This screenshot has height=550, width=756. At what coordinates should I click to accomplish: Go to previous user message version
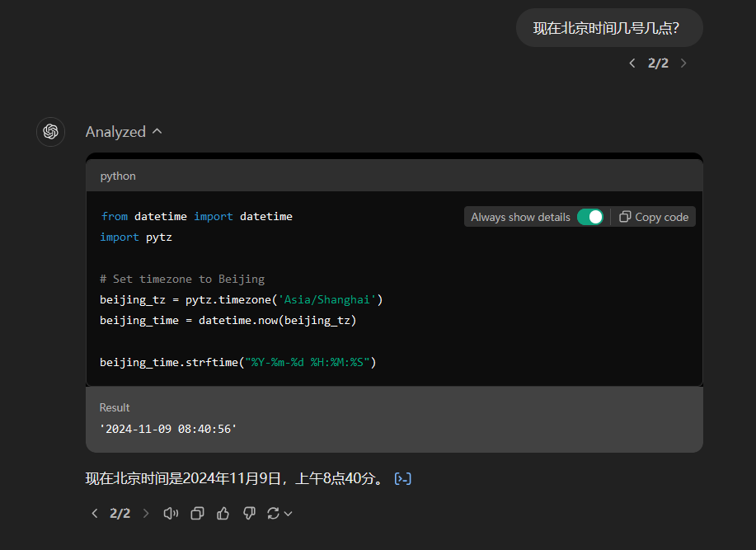coord(632,63)
